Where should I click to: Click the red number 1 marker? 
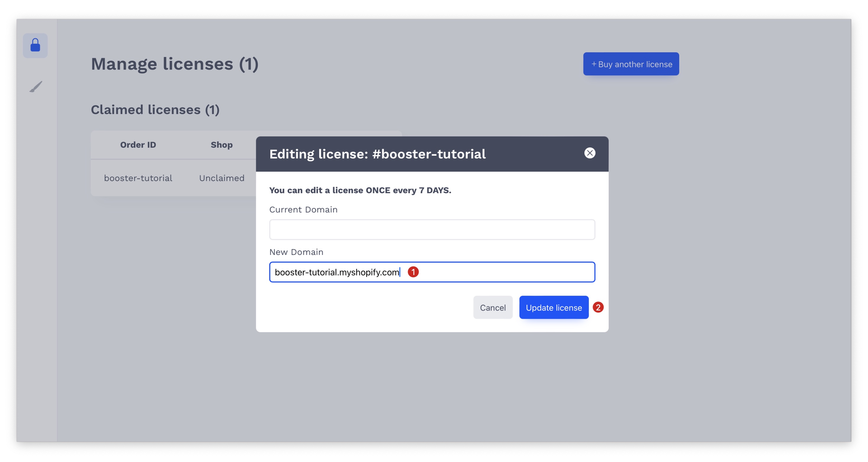pos(413,272)
